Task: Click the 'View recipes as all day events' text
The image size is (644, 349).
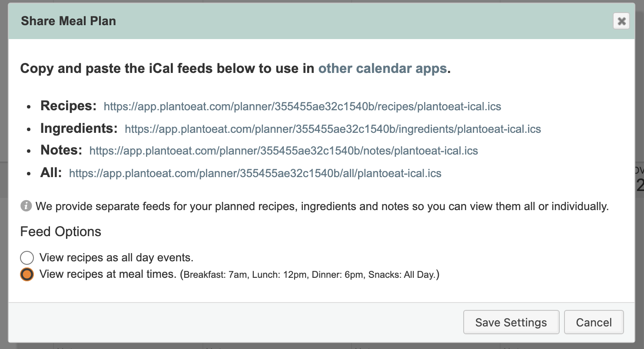Action: pyautogui.click(x=116, y=257)
